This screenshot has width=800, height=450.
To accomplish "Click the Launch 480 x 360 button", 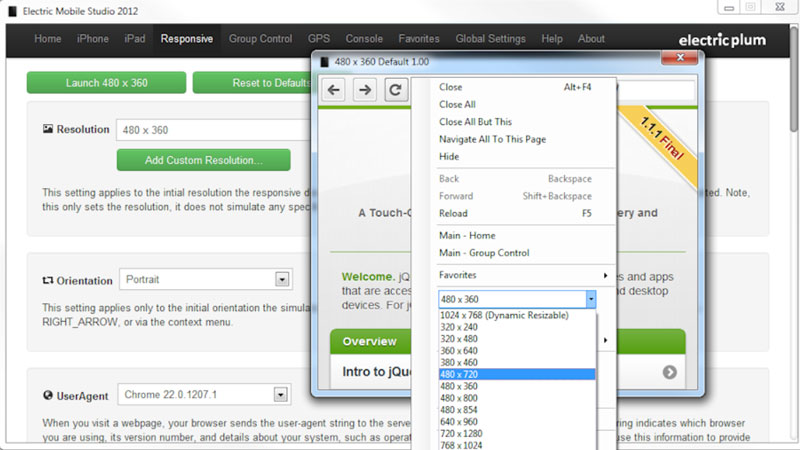I will (106, 83).
